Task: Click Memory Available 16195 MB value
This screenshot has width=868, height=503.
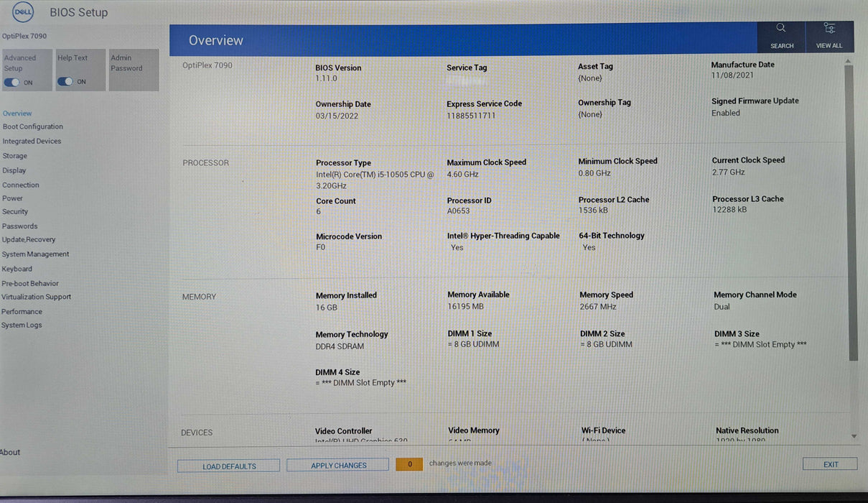Action: [x=465, y=306]
